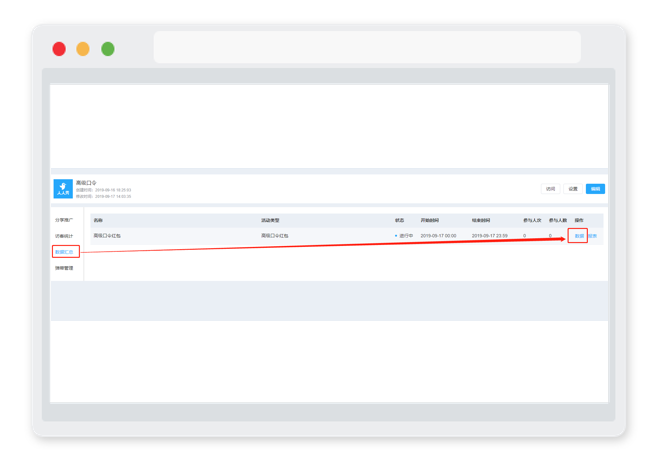Viewport: 660px width, 460px height.
Task: Click the blue 编辑 button
Action: coord(595,189)
